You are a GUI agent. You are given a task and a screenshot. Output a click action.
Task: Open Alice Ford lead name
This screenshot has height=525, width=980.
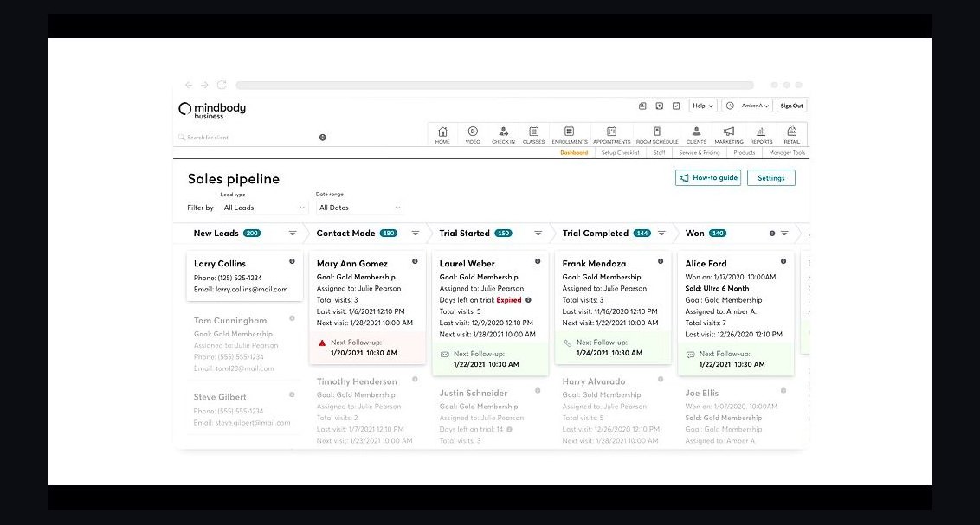pyautogui.click(x=706, y=264)
